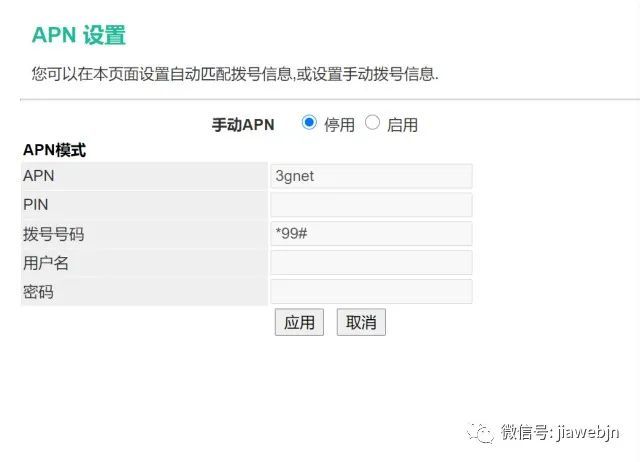Select the 停用 radio button

[309, 123]
